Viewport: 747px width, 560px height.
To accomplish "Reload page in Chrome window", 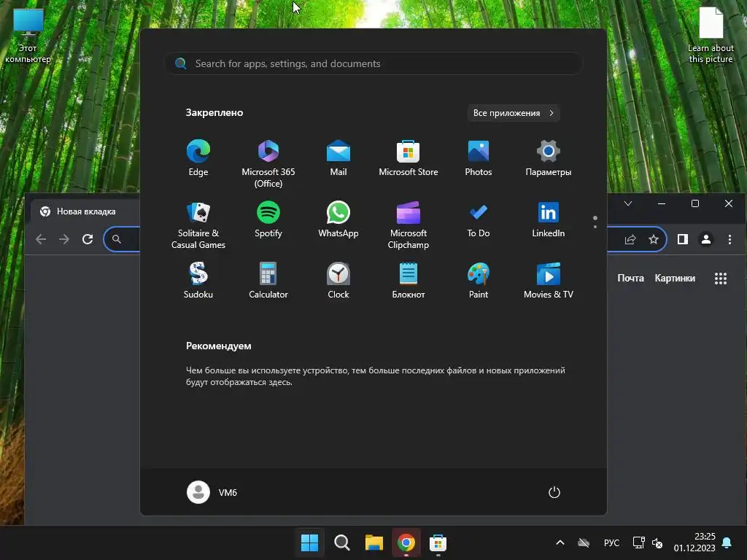I will click(88, 239).
